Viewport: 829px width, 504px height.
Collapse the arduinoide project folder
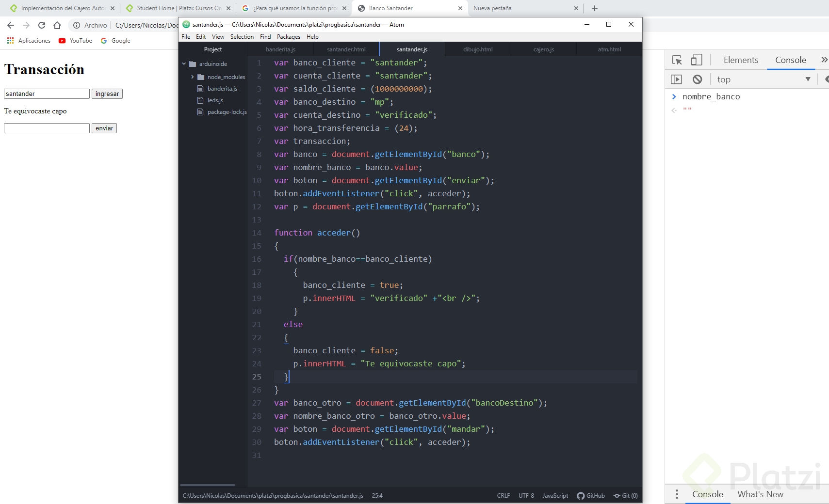tap(184, 64)
